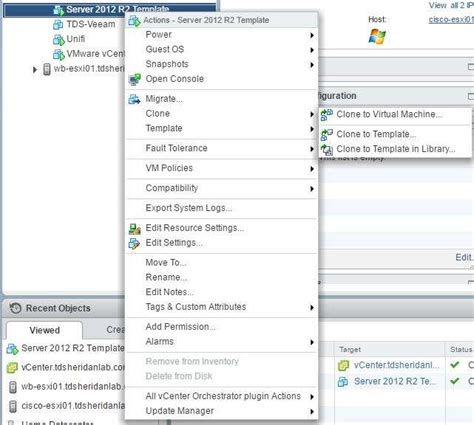Screen dimensions: 474x425
Task: Open the Power submenu arrow
Action: tap(312, 35)
